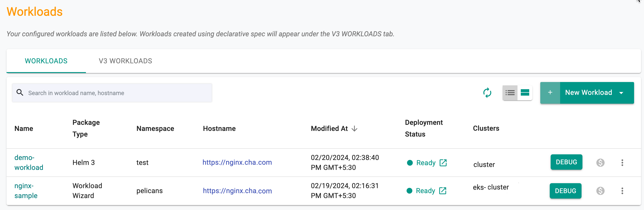The width and height of the screenshot is (644, 210).
Task: Switch to expanded row view
Action: [x=525, y=93]
